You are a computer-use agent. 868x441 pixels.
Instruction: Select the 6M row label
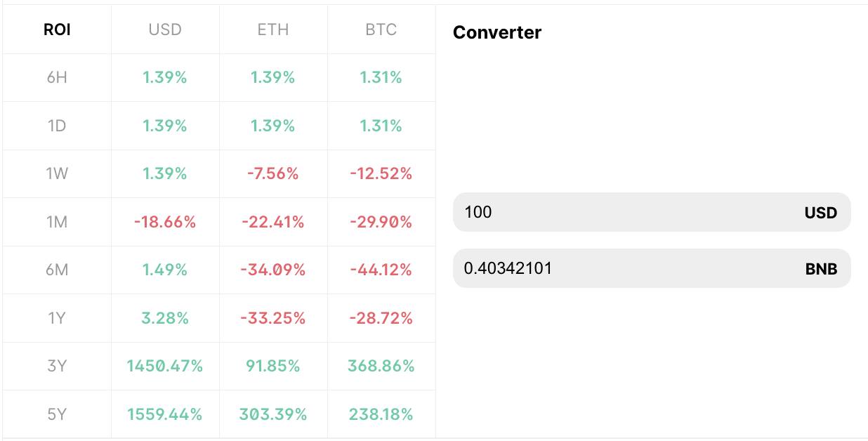[57, 270]
